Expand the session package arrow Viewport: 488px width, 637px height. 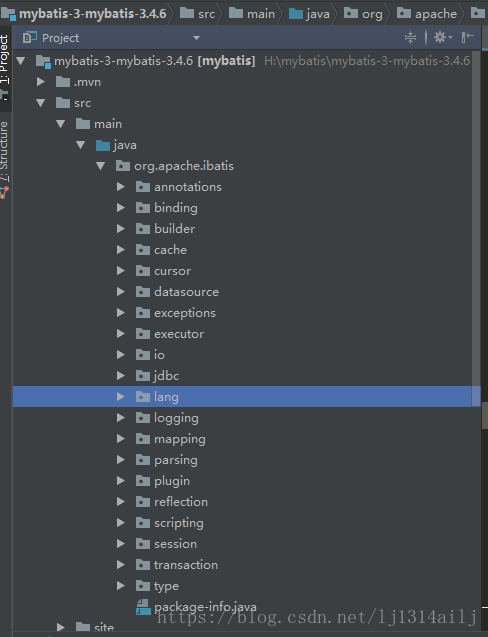pyautogui.click(x=121, y=544)
